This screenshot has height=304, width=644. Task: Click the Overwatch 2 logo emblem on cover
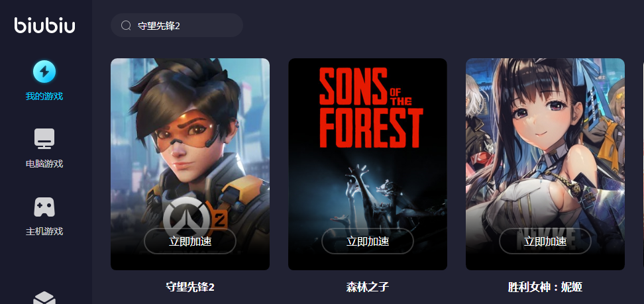pyautogui.click(x=194, y=217)
